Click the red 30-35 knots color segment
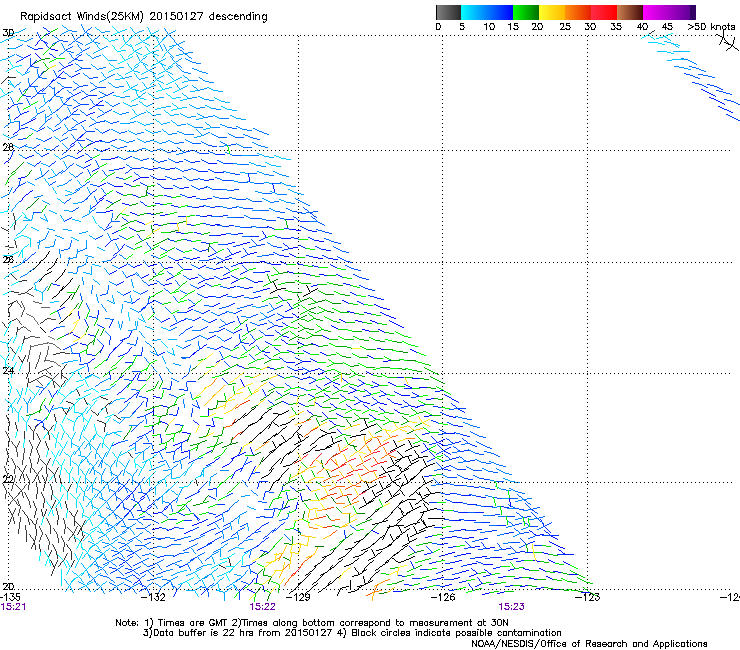740x650 pixels. pos(604,12)
